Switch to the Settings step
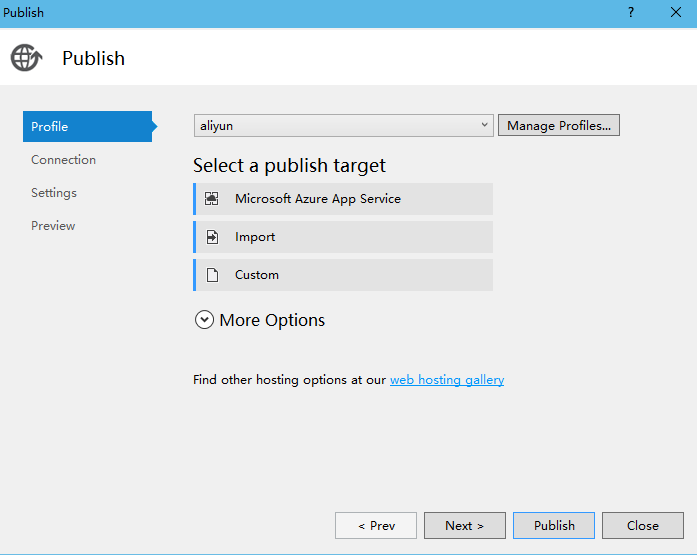 tap(54, 193)
